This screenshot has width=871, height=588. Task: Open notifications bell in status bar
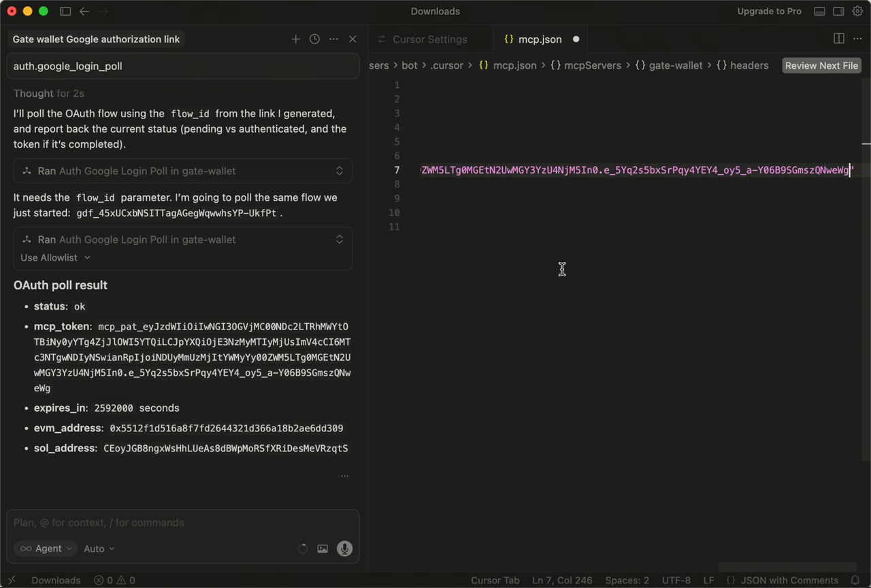pyautogui.click(x=855, y=581)
